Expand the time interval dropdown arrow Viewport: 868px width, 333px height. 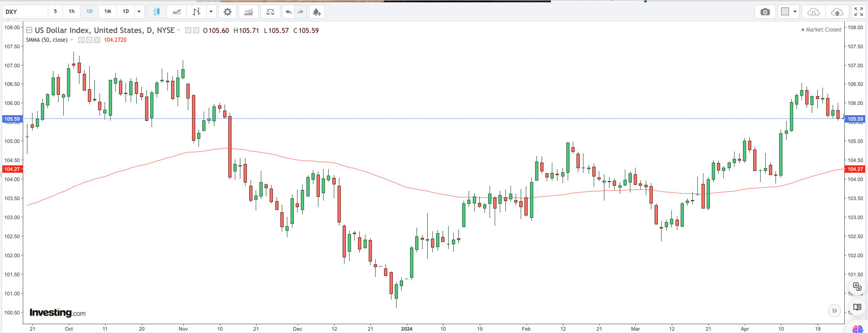(x=139, y=12)
